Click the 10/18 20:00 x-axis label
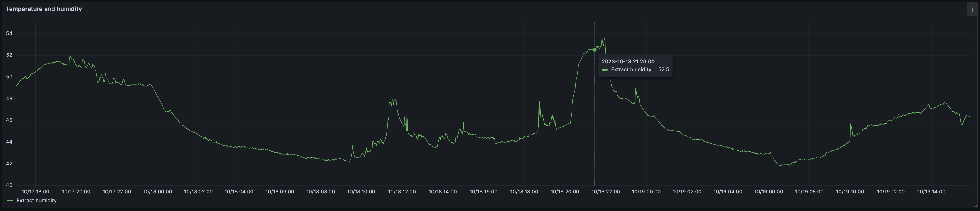 point(565,192)
